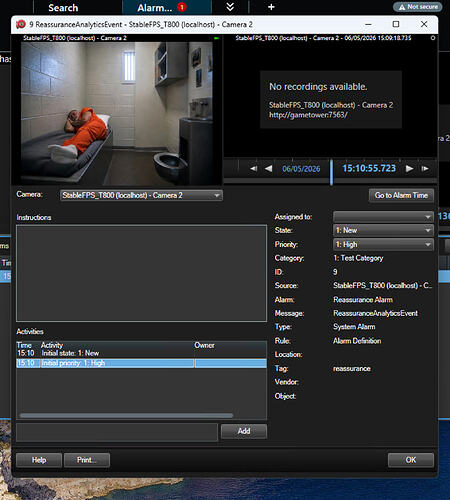450x500 pixels.
Task: Play the recording forward
Action: pyautogui.click(x=410, y=169)
